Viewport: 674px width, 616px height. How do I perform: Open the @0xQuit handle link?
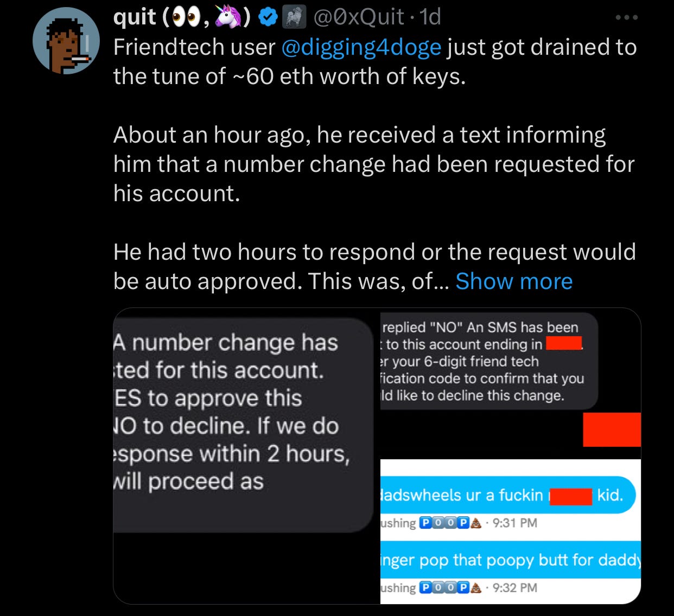(358, 18)
